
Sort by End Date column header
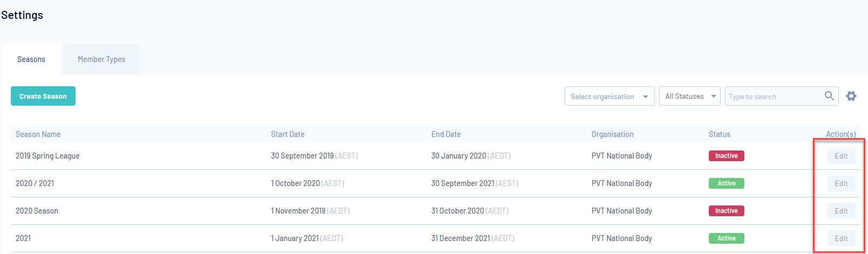tap(446, 134)
